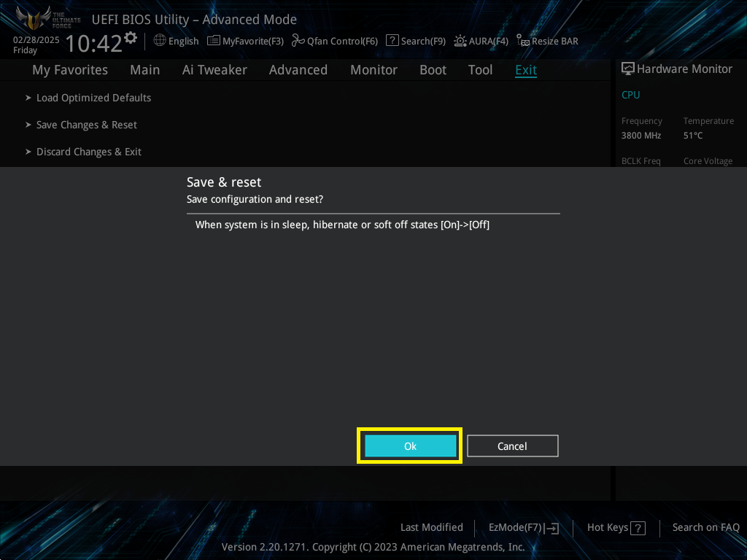Open the Boot tab
Image resolution: width=747 pixels, height=560 pixels.
433,70
